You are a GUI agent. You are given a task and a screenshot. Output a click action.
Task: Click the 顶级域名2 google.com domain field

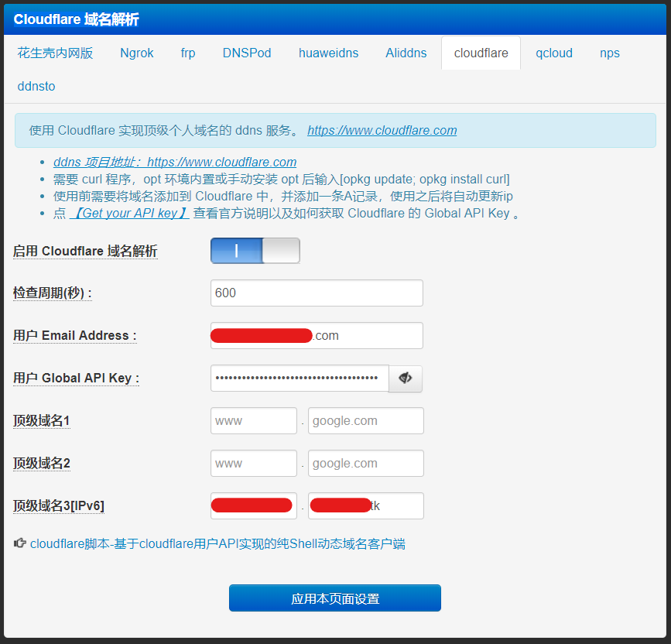click(x=366, y=463)
